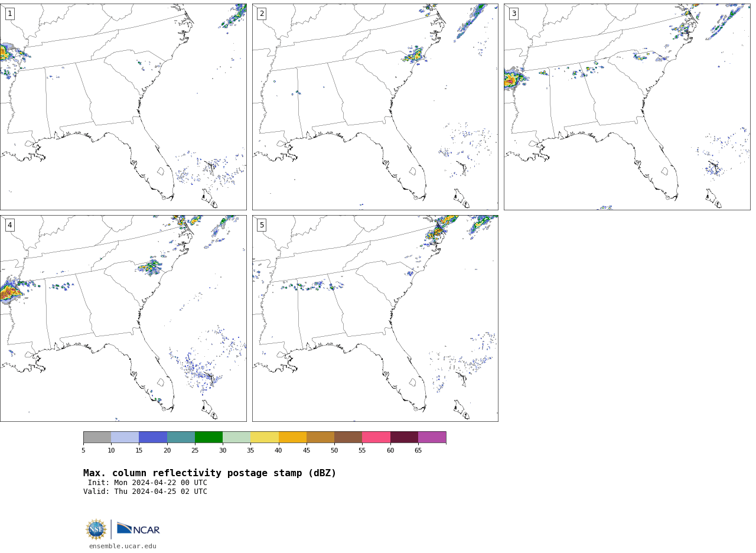756x553 pixels.
Task: Click the number label 5 box
Action: pos(262,225)
